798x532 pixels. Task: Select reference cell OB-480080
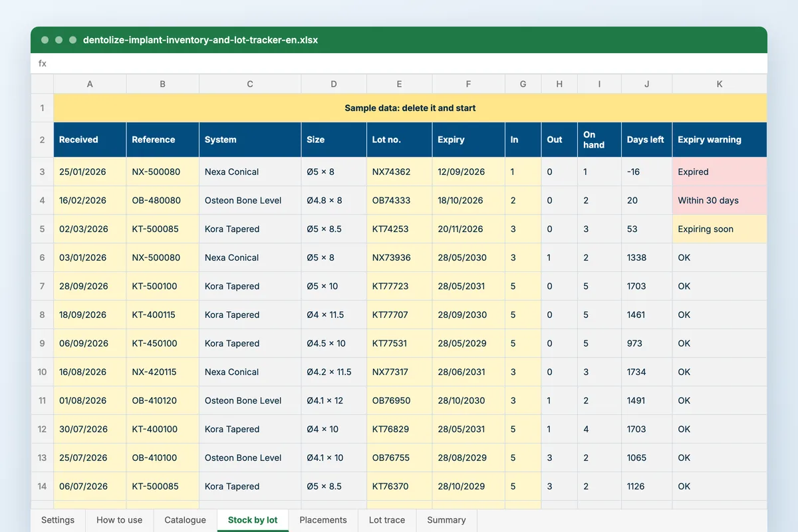tap(163, 200)
